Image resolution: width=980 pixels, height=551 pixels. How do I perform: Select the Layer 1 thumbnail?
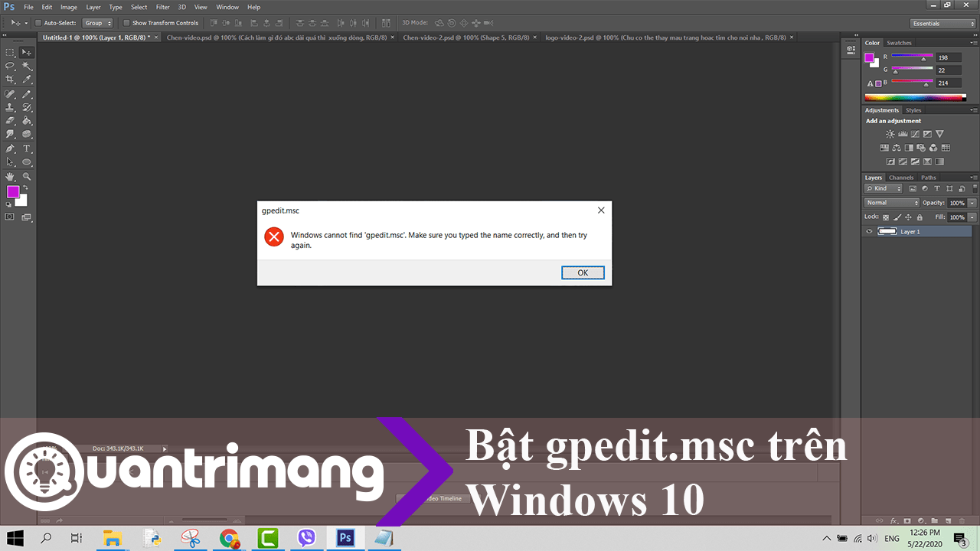click(887, 232)
